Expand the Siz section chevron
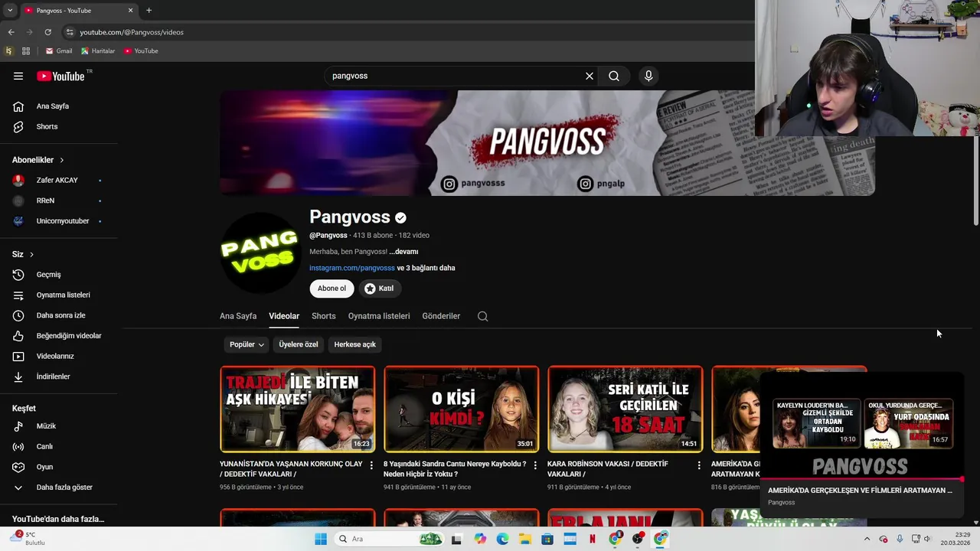The width and height of the screenshot is (980, 551). 31,254
